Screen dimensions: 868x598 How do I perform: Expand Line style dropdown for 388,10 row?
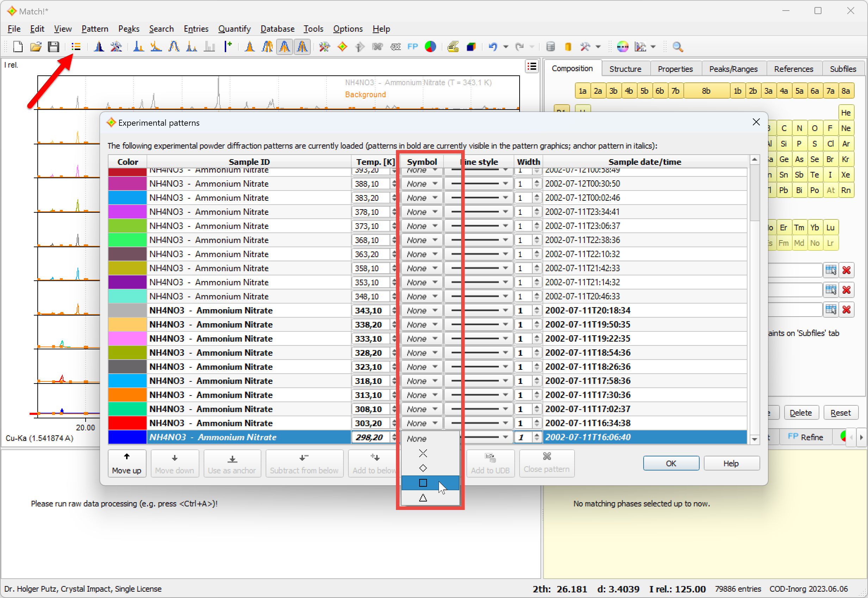click(505, 183)
